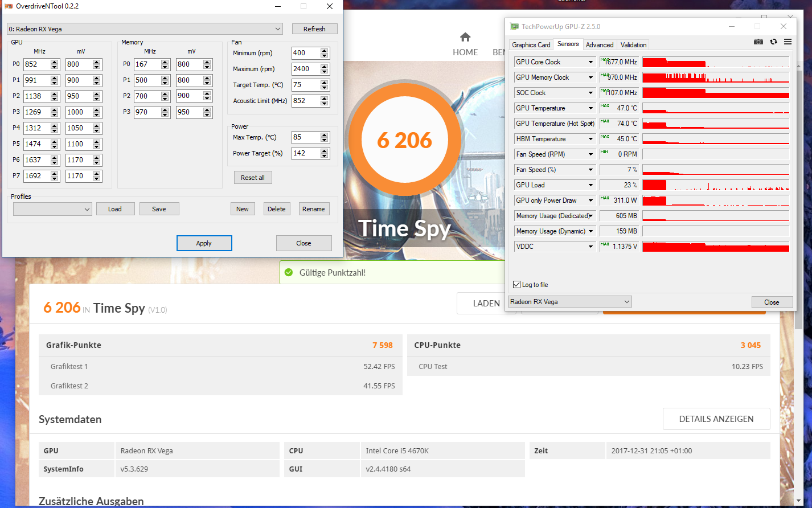The width and height of the screenshot is (812, 508).
Task: Switch to the Validation tab in GPU-Z
Action: [633, 45]
